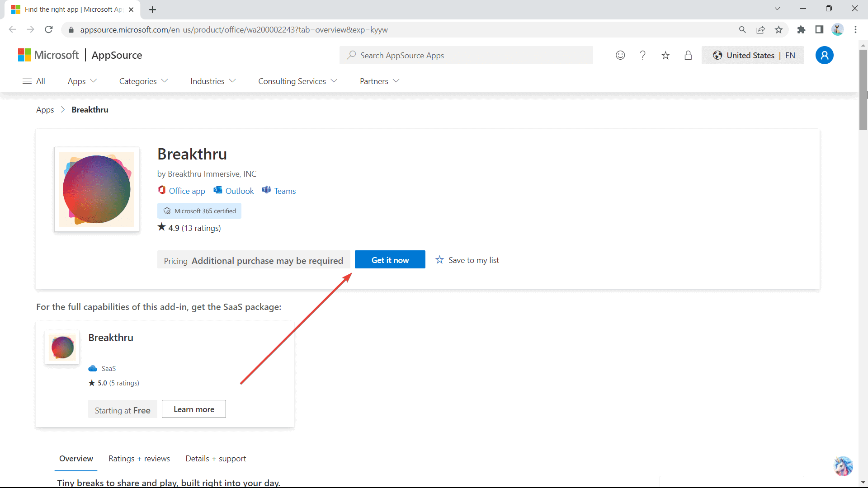Click the Microsoft logo in header

click(48, 55)
